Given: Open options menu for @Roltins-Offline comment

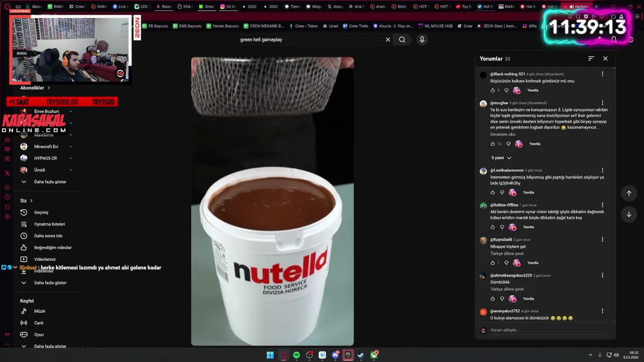Looking at the screenshot, I should coord(602,205).
